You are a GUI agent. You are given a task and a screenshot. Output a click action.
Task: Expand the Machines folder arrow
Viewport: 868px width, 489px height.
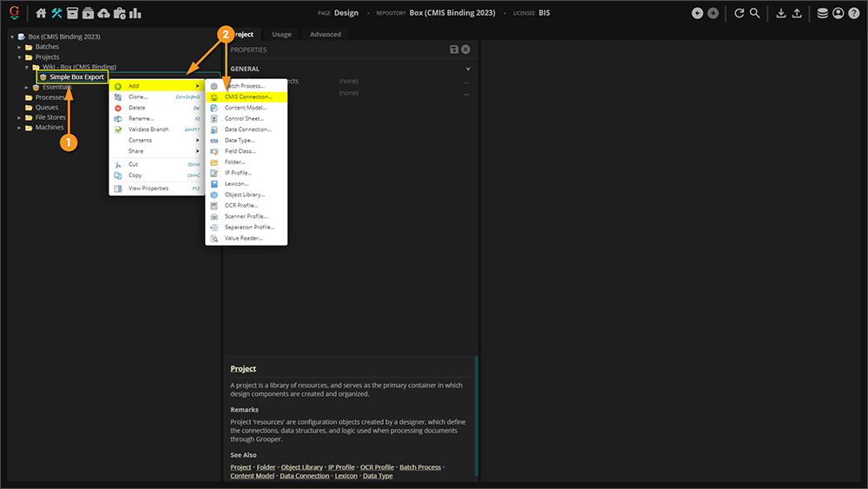pos(19,128)
